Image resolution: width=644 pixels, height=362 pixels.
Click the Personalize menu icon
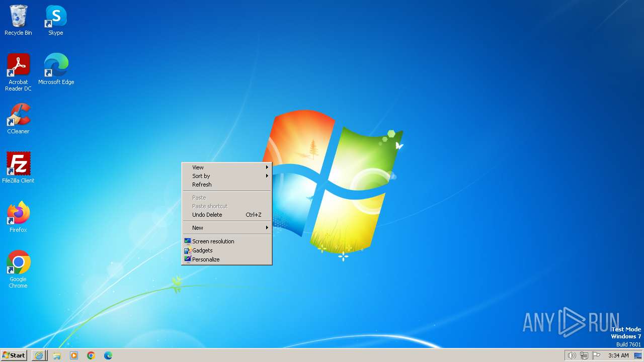pos(188,259)
